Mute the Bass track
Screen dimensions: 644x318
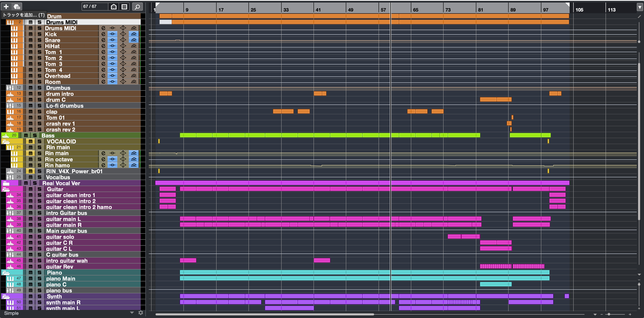pyautogui.click(x=26, y=135)
